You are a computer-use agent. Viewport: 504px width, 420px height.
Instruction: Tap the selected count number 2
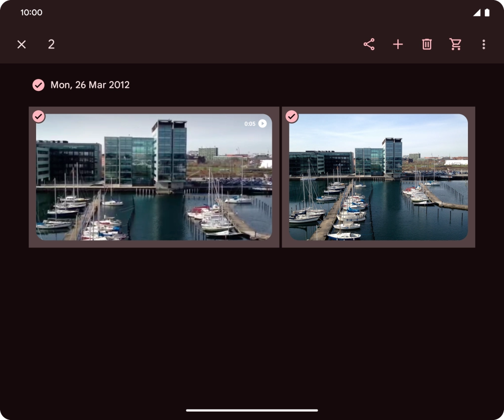coord(51,44)
